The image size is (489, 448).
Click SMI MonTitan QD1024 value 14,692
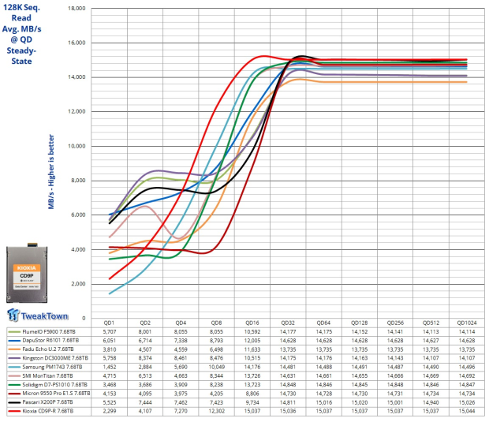467,376
